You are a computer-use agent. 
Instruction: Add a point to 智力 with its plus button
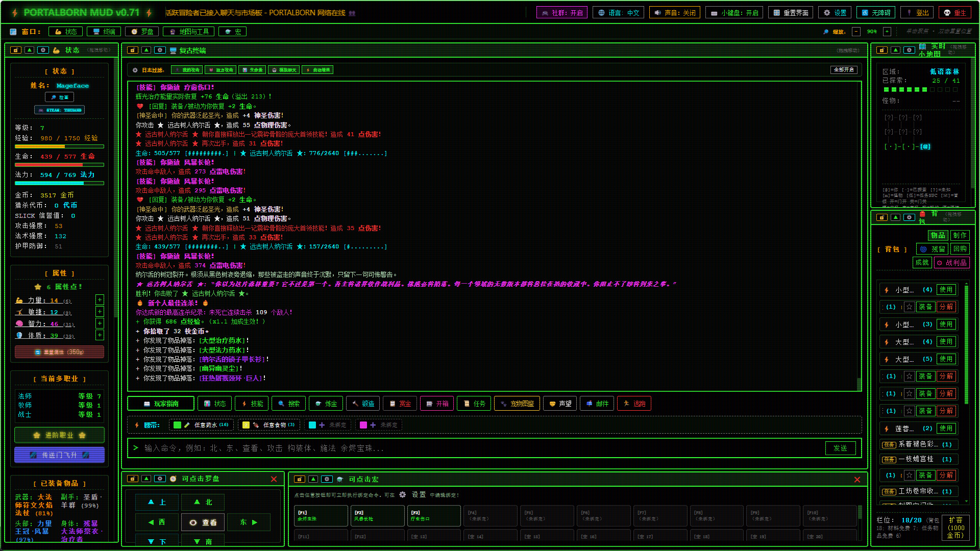pos(100,323)
